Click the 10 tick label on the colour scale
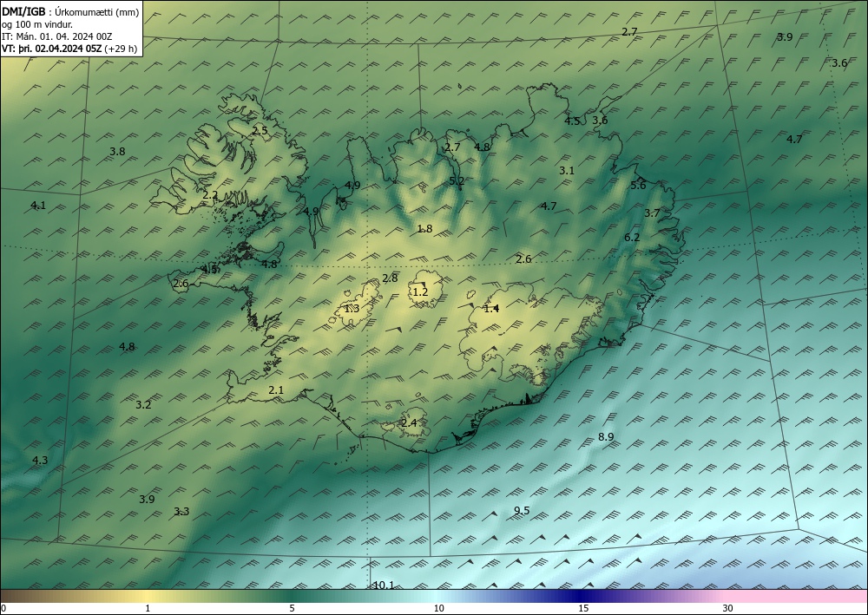 (x=438, y=608)
